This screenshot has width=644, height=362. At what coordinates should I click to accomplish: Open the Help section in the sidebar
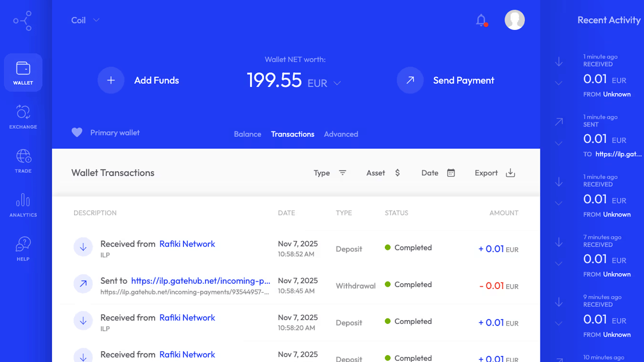(x=23, y=247)
